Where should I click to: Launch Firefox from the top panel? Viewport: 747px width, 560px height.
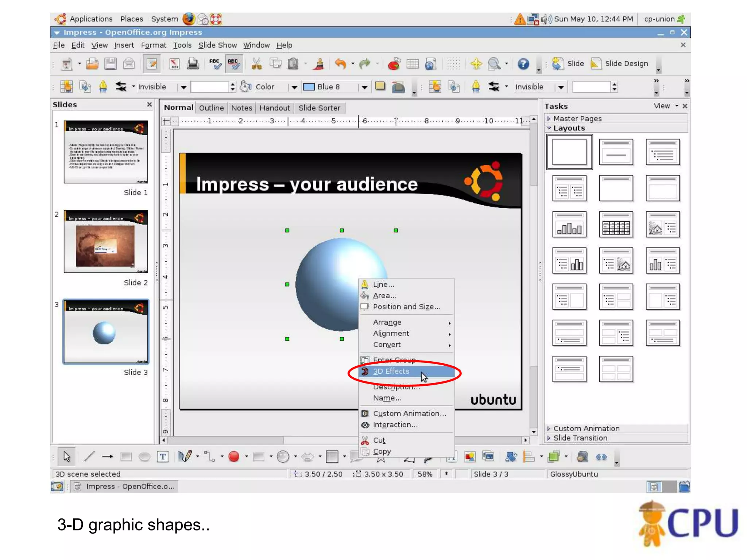(x=189, y=19)
